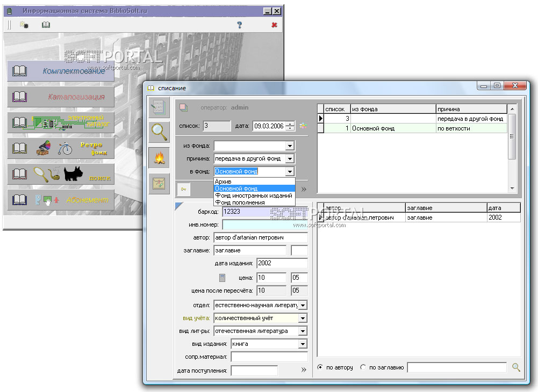This screenshot has width=538, height=392.
Task: Click the 'заглавие' column header in lower table
Action: click(446, 208)
